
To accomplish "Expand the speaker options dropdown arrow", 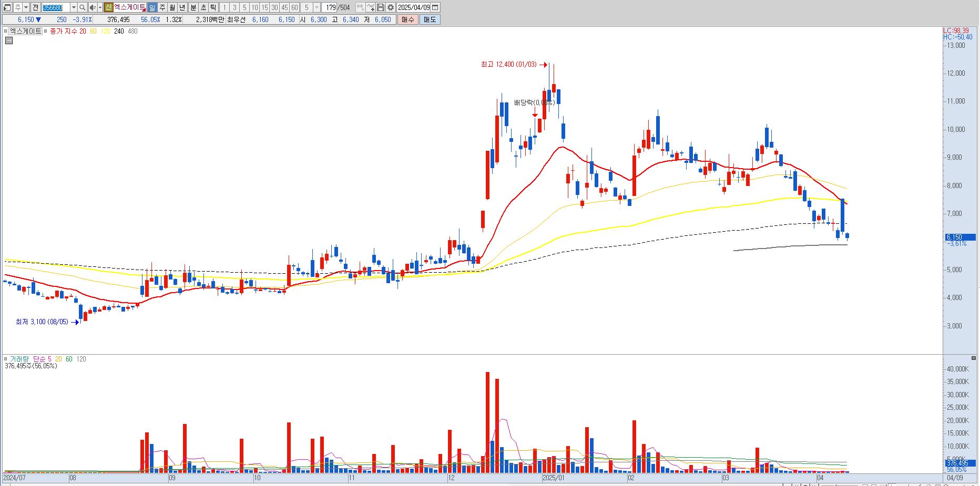I will pos(100,7).
